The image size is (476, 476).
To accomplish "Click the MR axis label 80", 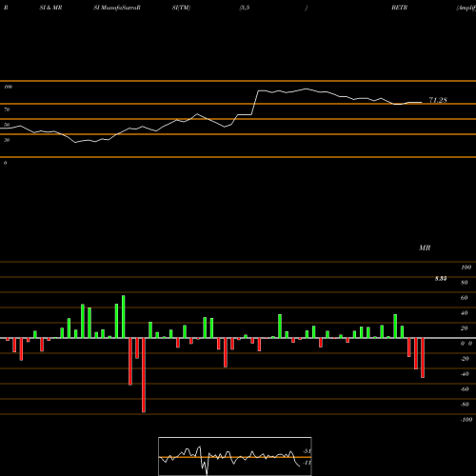I will pyautogui.click(x=465, y=283).
